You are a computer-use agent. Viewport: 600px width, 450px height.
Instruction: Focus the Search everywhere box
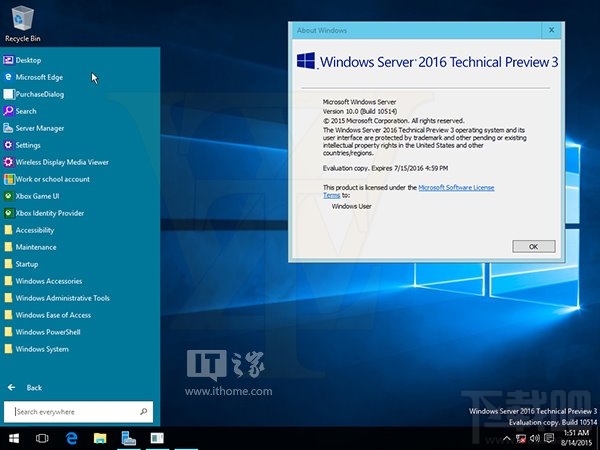(78, 412)
